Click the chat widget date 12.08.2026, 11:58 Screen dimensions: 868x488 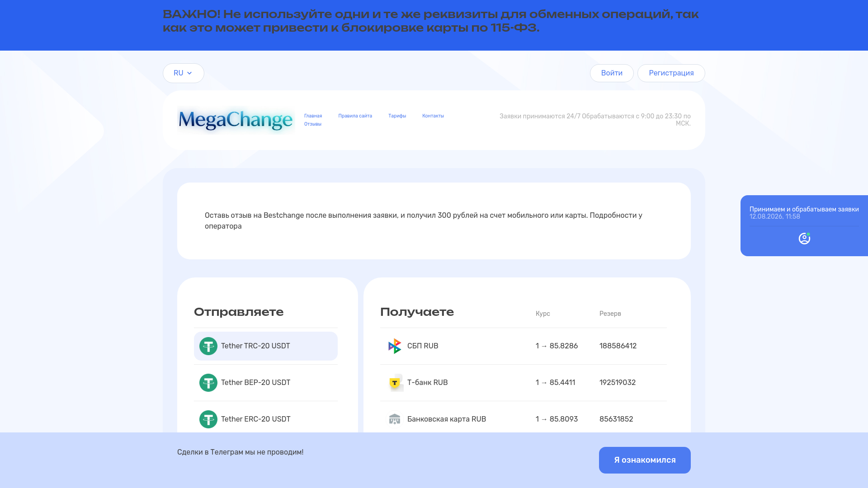(x=774, y=216)
